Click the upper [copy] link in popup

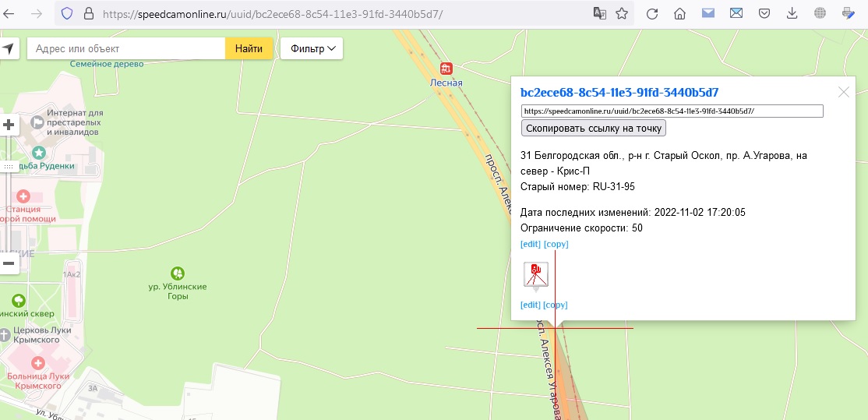click(x=556, y=244)
